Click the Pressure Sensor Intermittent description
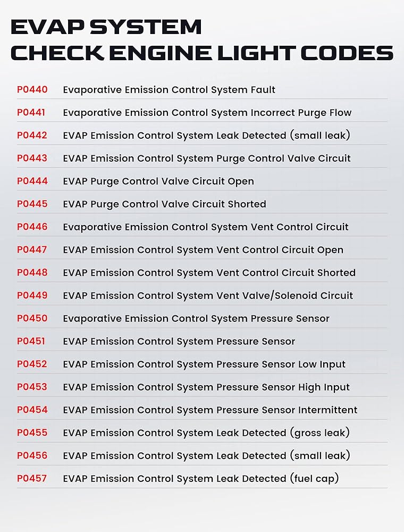 click(210, 410)
